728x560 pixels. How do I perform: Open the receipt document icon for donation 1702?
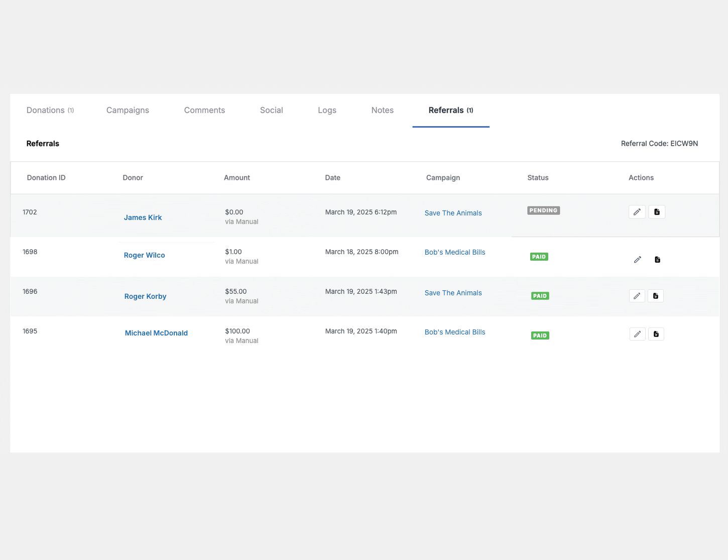point(657,212)
